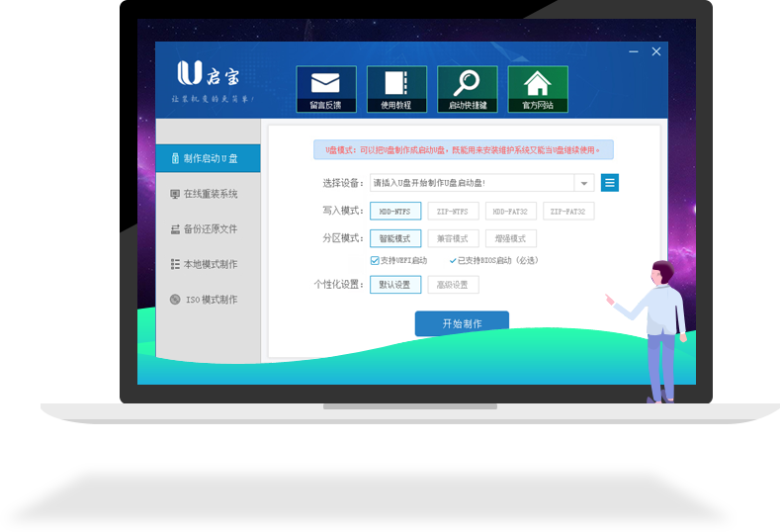Viewport: 780px width, 532px height.
Task: Click the 在线重装系统 monitor icon in sidebar
Action: [x=175, y=194]
